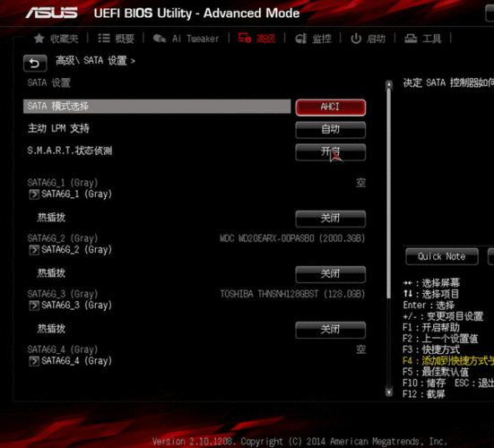Click the arrow icon for SATA6G_3 (Gray)

(34, 306)
